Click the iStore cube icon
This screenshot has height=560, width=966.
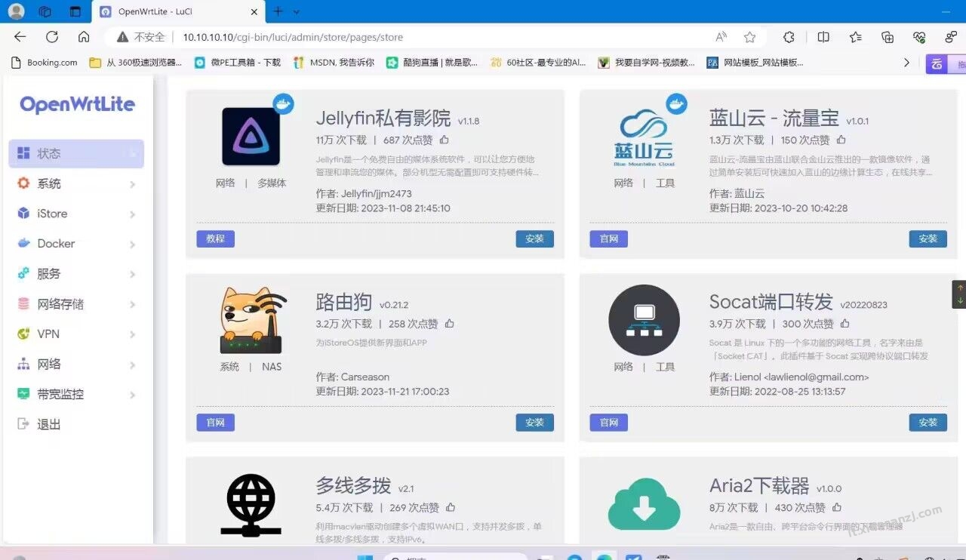(x=23, y=214)
